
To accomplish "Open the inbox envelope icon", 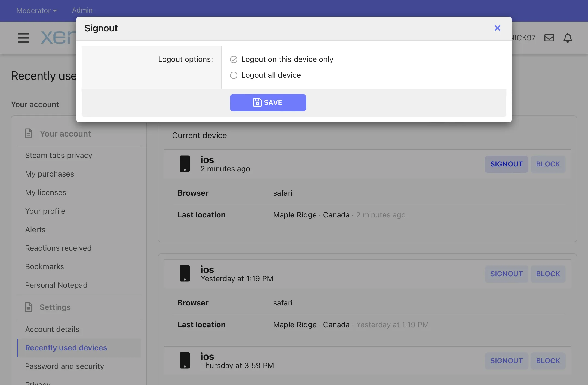I will tap(549, 38).
